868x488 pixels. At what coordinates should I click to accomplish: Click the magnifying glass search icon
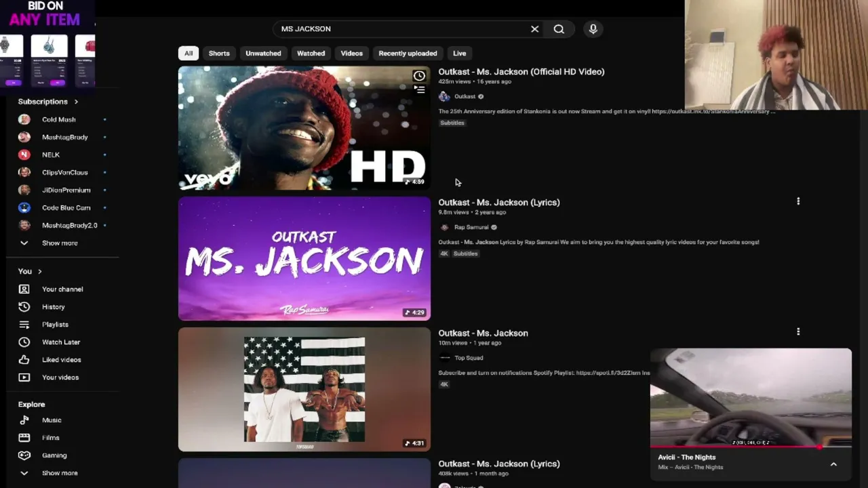(559, 29)
